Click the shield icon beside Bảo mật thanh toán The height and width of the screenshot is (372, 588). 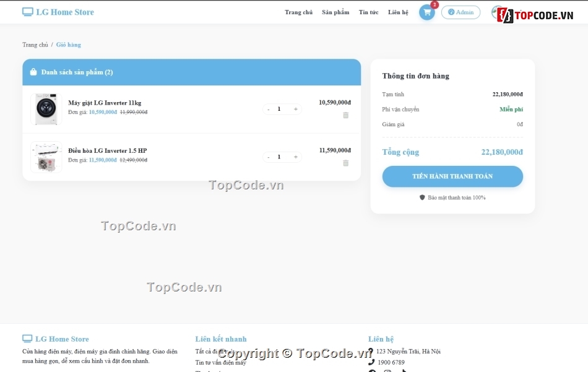tap(422, 197)
